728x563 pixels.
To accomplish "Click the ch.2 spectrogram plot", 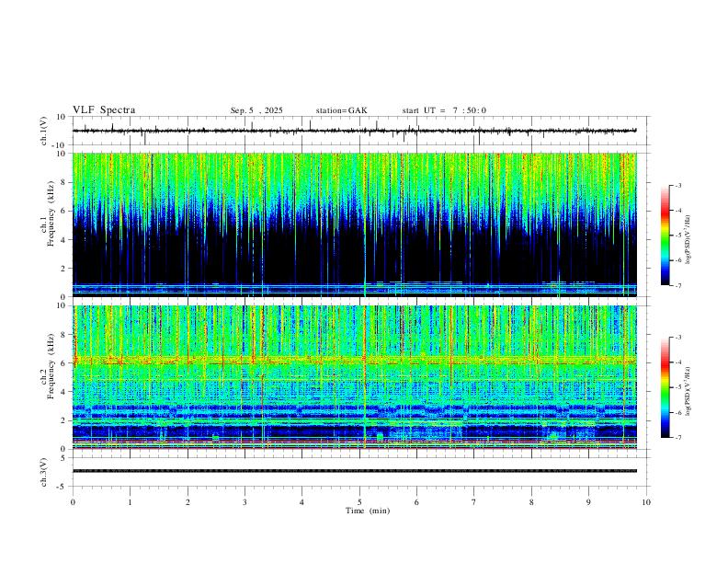I will pyautogui.click(x=354, y=377).
